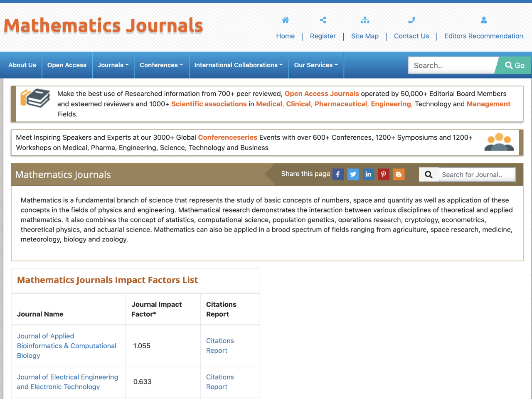Open the Management link
532x399 pixels.
coord(488,104)
